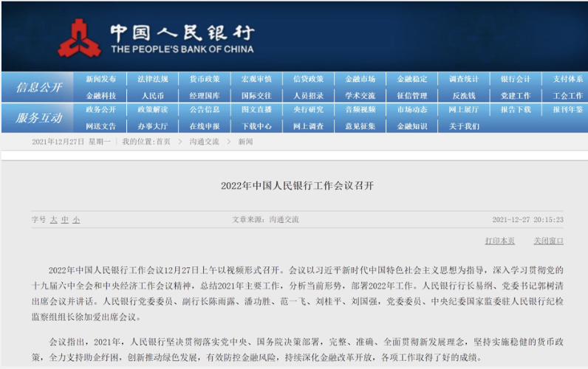Open the 网上调查 section
588x369 pixels.
point(308,126)
